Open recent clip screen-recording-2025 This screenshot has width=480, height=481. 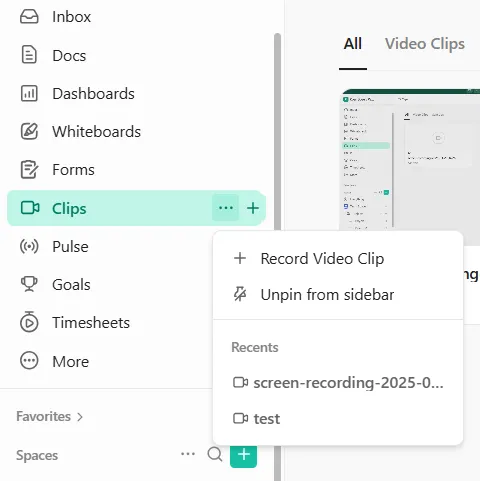coord(338,383)
